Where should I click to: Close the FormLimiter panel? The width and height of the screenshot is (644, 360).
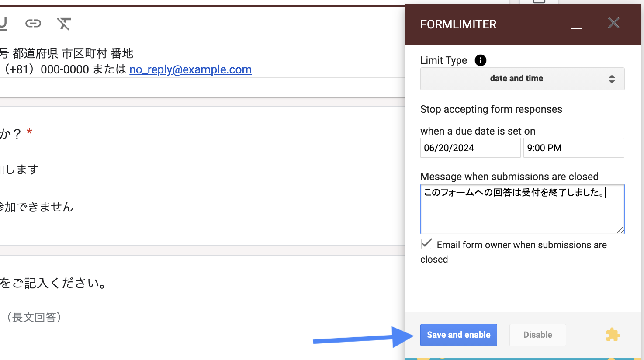tap(613, 23)
